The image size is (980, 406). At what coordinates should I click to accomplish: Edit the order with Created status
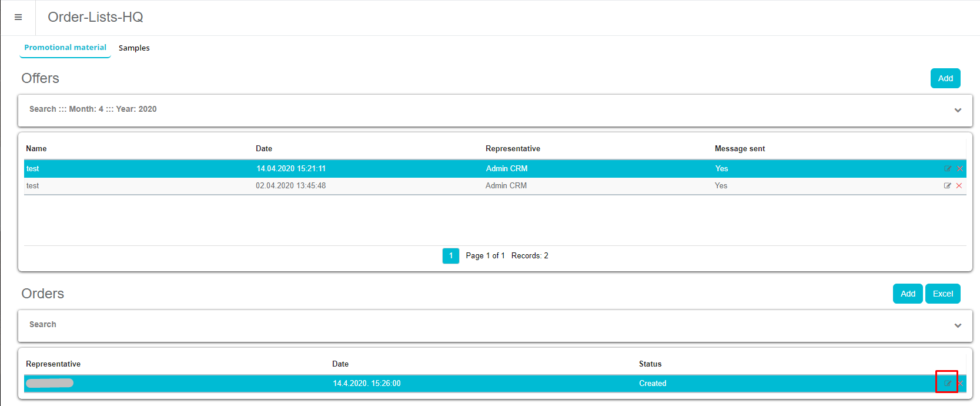point(948,384)
